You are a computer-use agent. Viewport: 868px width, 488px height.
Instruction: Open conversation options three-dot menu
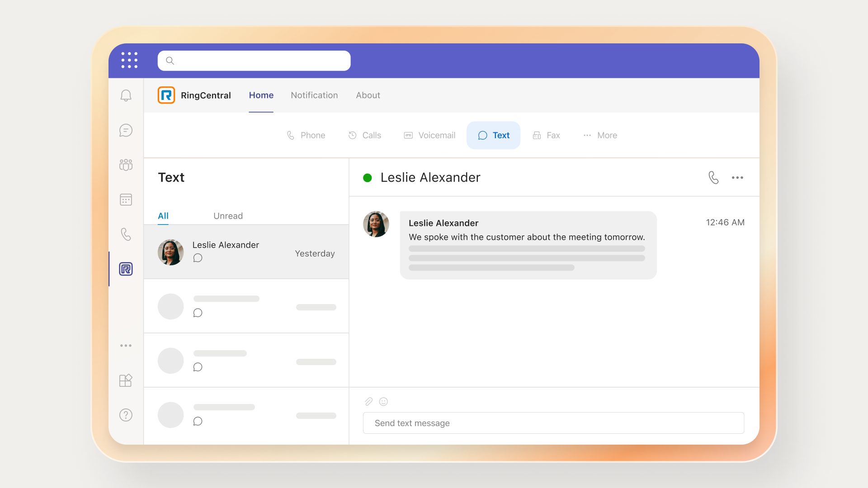737,178
